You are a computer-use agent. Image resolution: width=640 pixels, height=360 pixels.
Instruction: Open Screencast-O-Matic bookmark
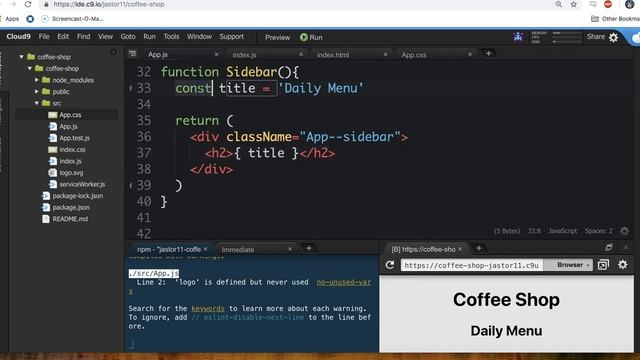click(x=73, y=19)
